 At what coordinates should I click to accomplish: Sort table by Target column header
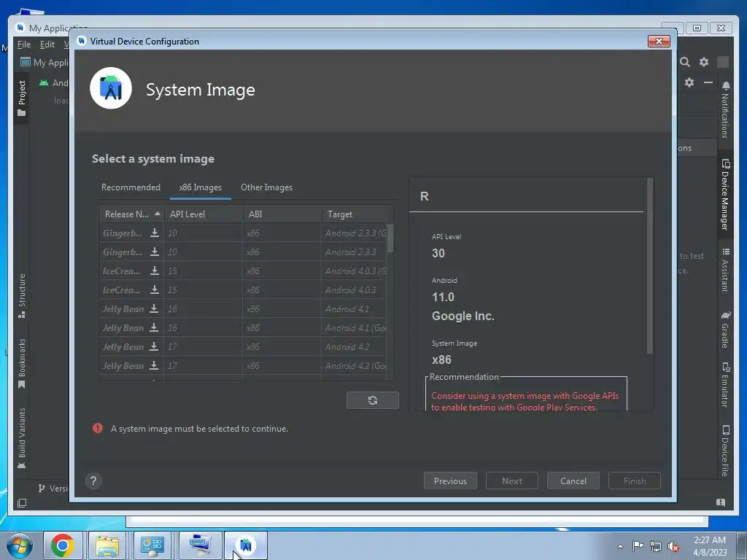click(x=357, y=214)
